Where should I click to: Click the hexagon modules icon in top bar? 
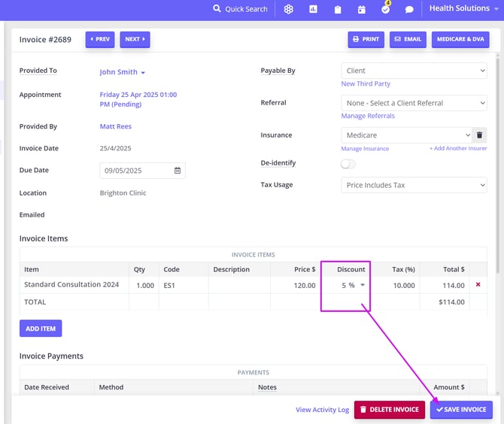pos(288,9)
